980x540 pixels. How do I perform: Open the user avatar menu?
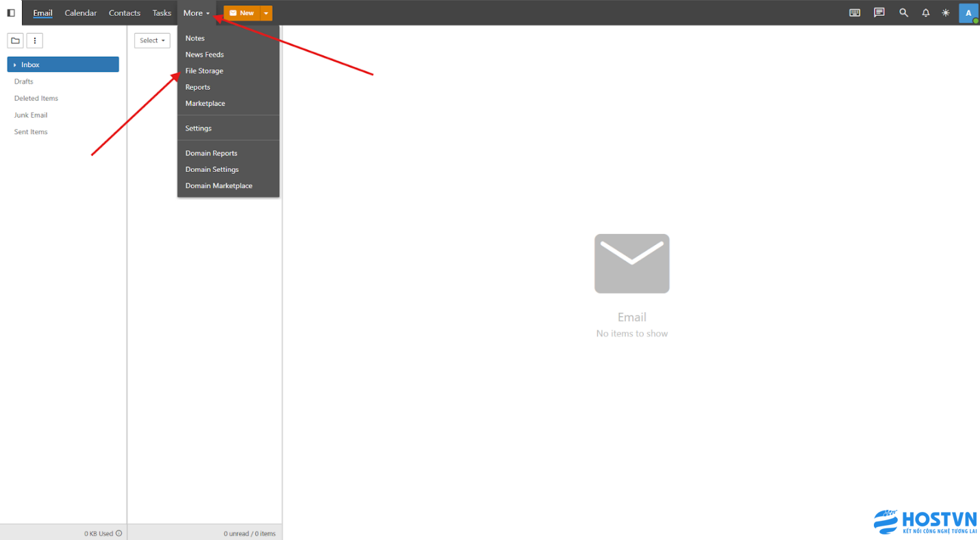coord(968,13)
